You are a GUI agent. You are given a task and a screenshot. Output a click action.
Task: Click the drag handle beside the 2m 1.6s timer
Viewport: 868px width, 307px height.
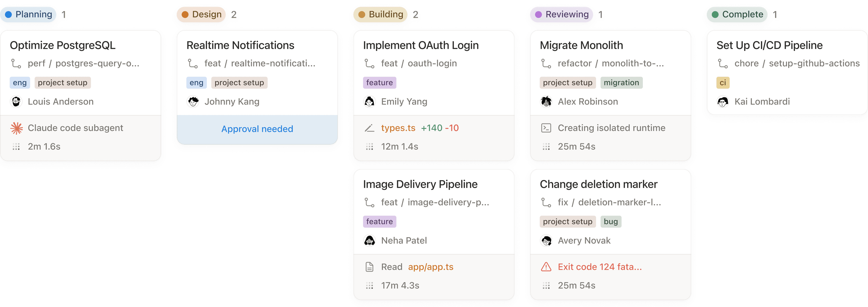coord(16,146)
